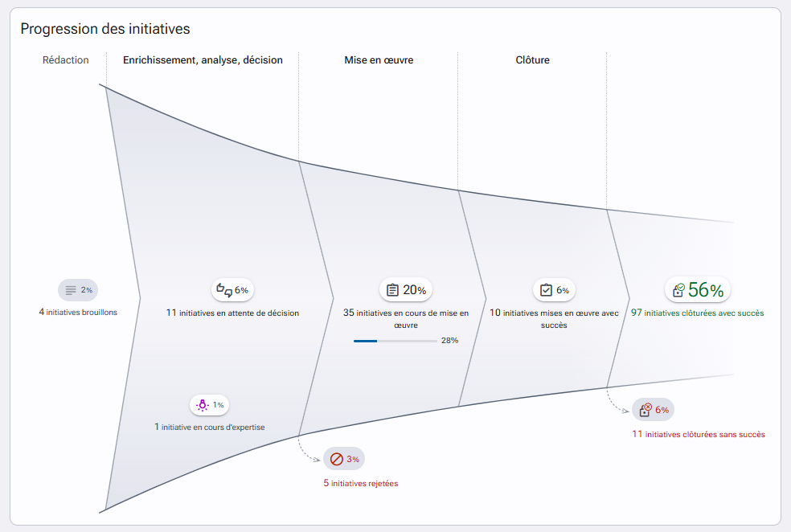
Task: Click the draft lines icon showing 2%
Action: (x=71, y=290)
